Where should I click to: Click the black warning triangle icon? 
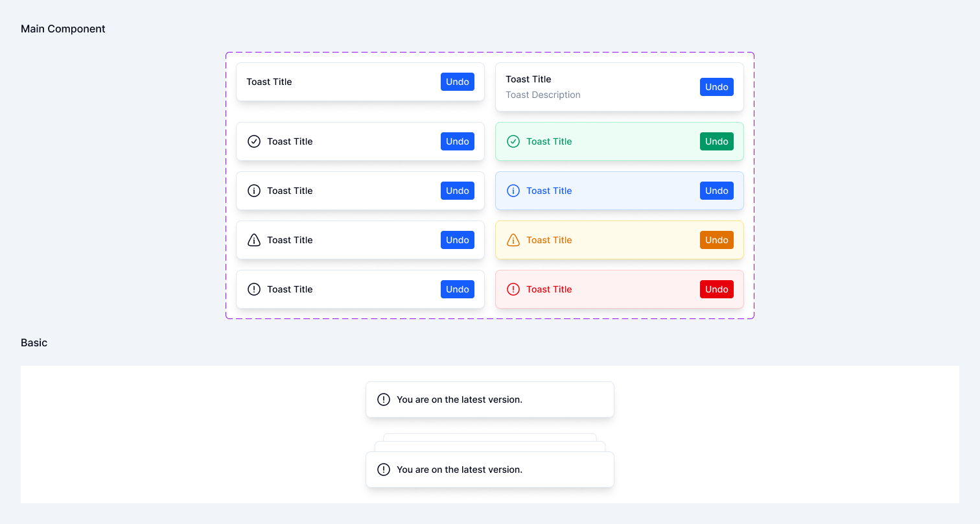coord(254,240)
